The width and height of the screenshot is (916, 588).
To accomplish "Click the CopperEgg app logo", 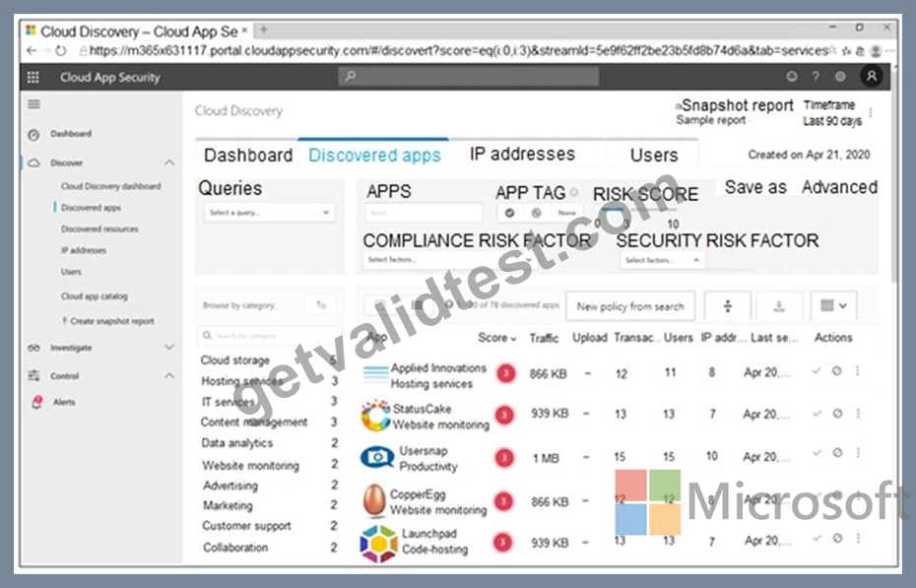I will tap(374, 499).
